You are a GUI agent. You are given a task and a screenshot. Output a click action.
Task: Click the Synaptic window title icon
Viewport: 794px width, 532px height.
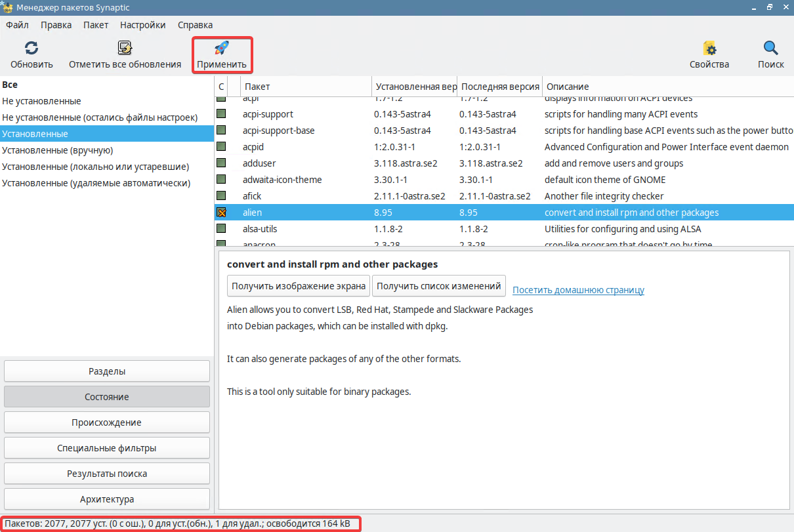pos(7,7)
